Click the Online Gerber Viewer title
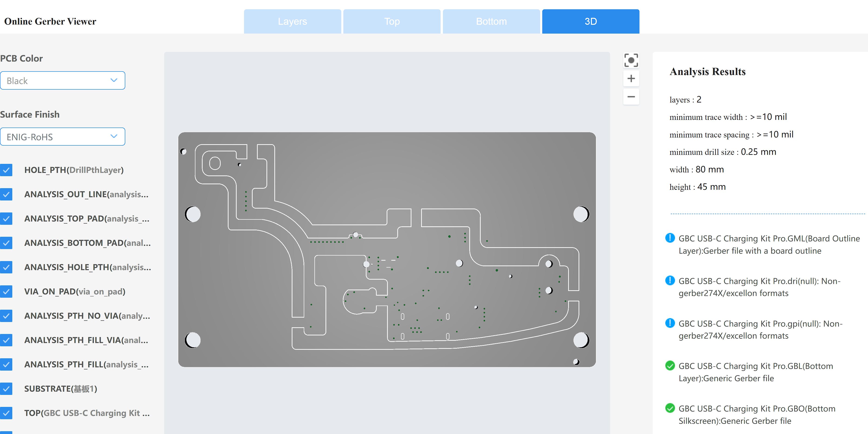 [50, 22]
